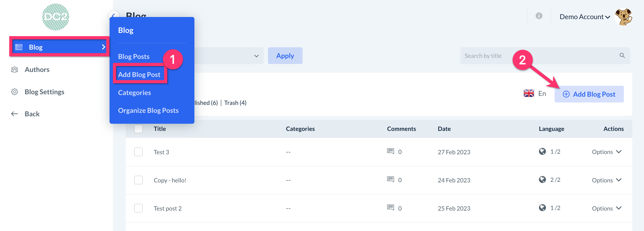Click the Add Blog Post button
644x231 pixels.
tap(589, 94)
